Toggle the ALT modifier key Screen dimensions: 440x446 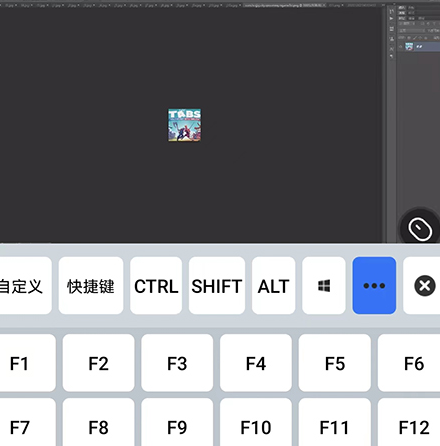point(273,286)
